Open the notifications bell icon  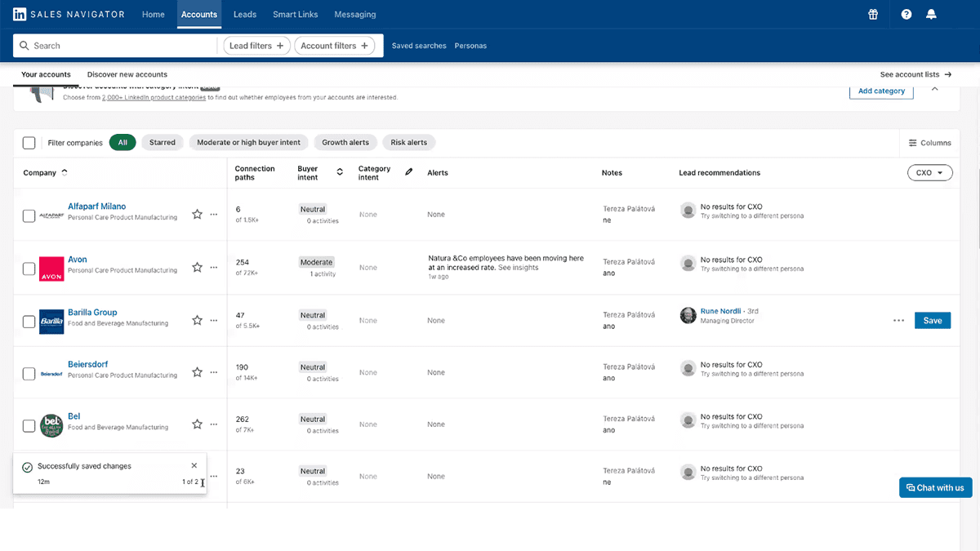coord(931,14)
